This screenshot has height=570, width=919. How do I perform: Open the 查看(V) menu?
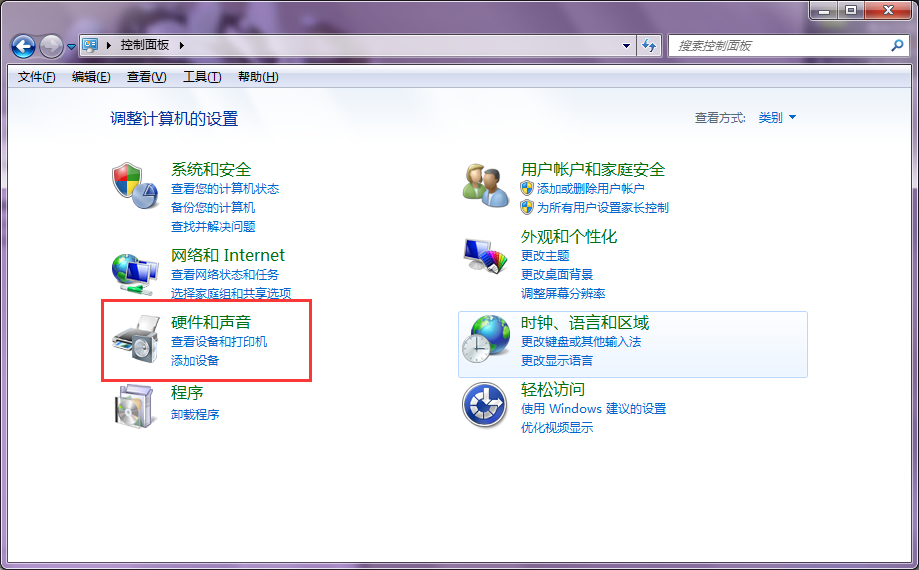click(147, 77)
